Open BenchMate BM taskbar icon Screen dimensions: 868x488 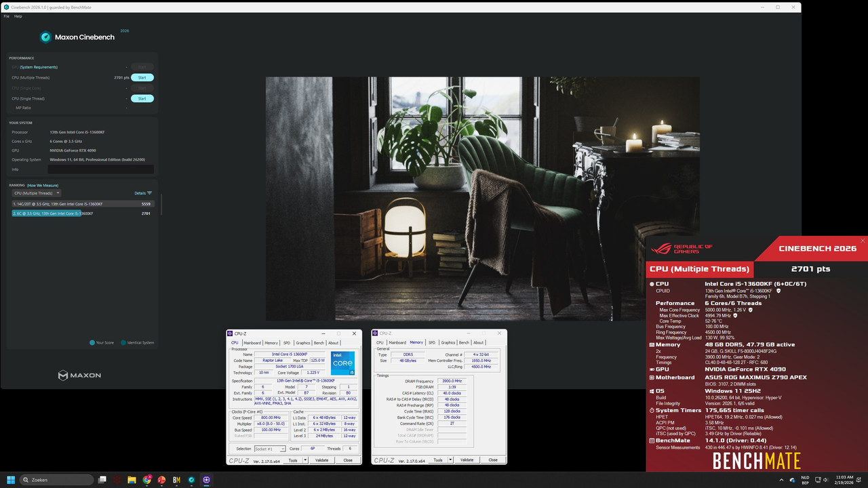[x=177, y=480]
